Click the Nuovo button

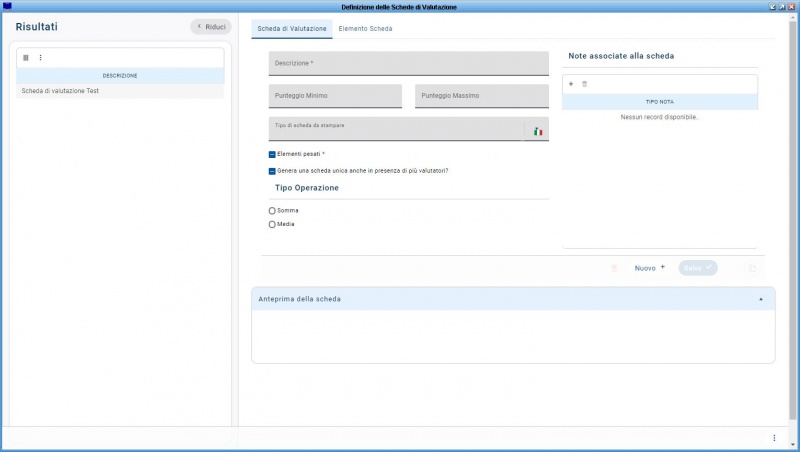[x=649, y=268]
